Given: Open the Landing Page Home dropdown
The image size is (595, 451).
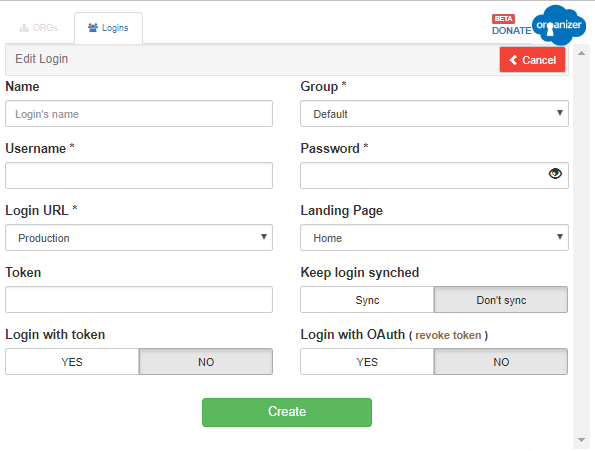Looking at the screenshot, I should pyautogui.click(x=434, y=237).
